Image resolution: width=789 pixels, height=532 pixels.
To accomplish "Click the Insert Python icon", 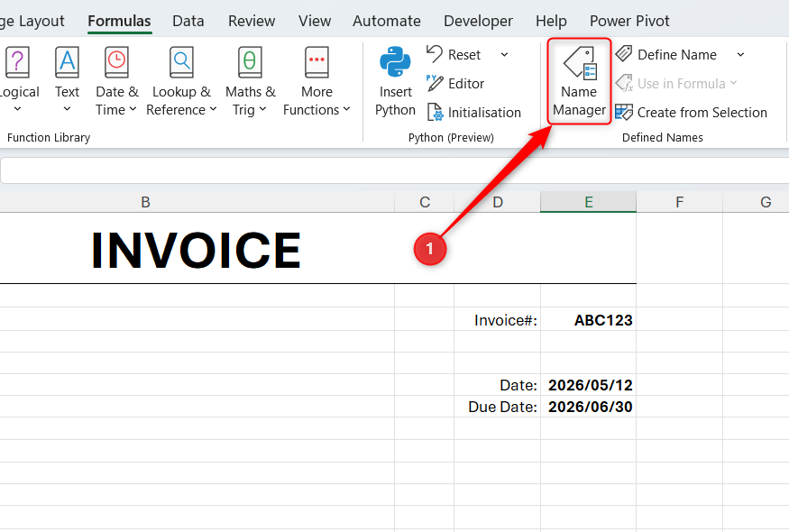I will point(395,62).
